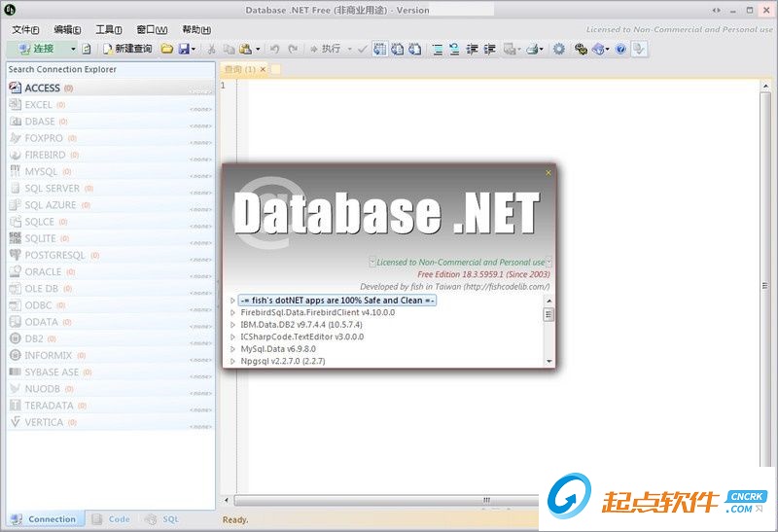Click the cut scissors icon
This screenshot has height=532, width=778.
click(x=211, y=49)
